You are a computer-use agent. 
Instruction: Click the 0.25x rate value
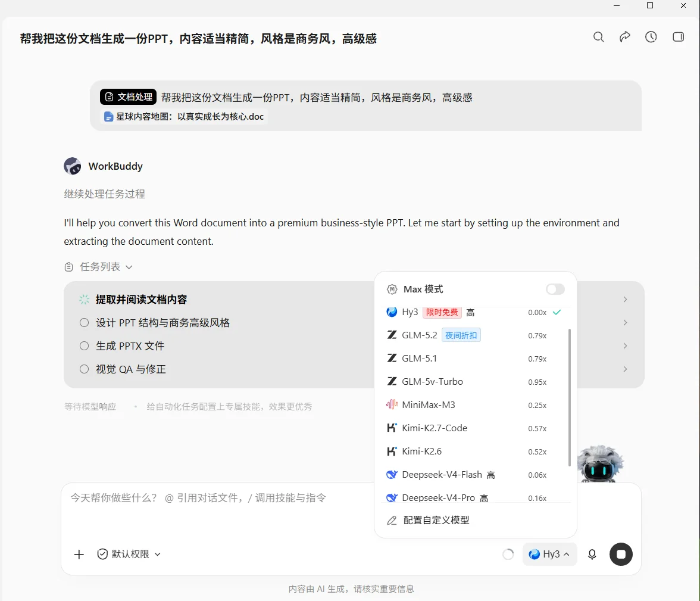pyautogui.click(x=537, y=405)
